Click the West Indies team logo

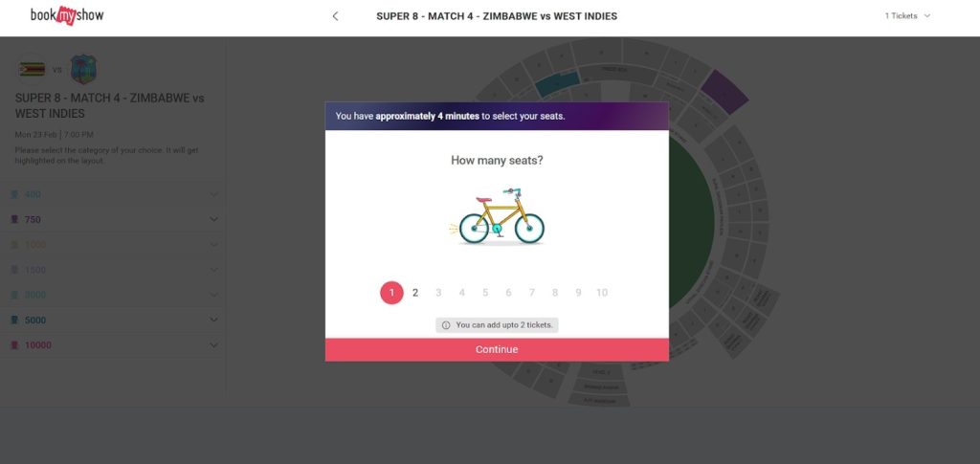(x=83, y=69)
